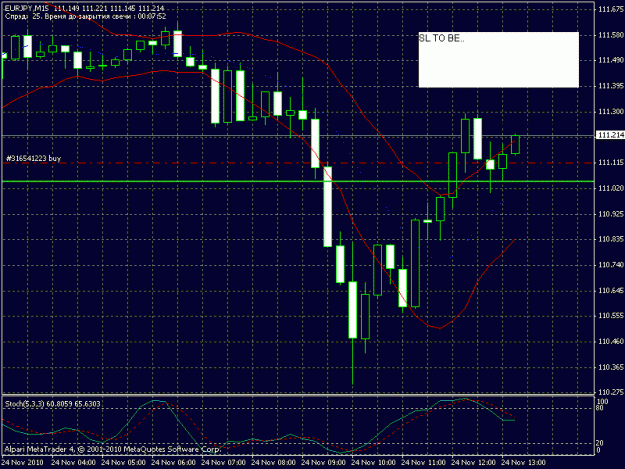The width and height of the screenshot is (625, 469).
Task: Click the 110.835 price axis label
Action: click(x=611, y=239)
